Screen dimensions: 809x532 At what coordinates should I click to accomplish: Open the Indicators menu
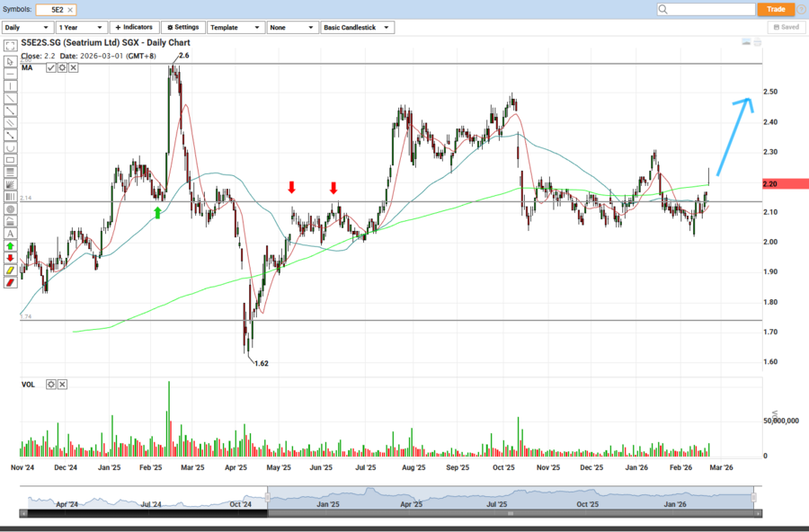[135, 28]
